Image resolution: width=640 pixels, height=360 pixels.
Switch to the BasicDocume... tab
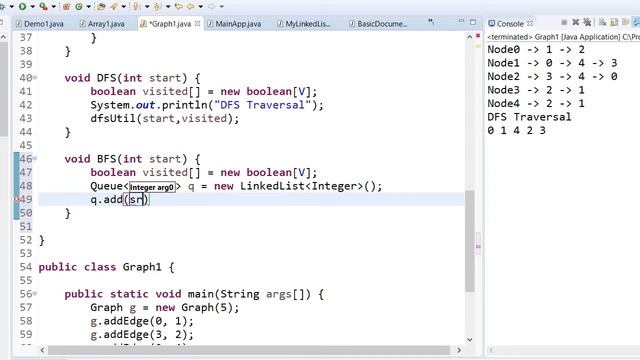[x=378, y=24]
